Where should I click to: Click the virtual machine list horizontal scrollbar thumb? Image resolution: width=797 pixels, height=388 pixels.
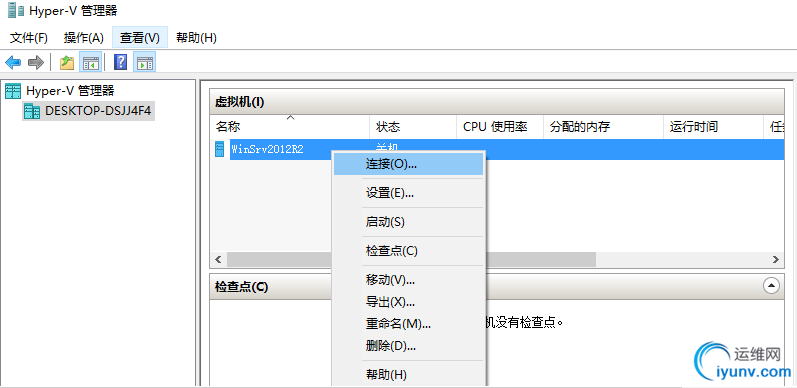pos(411,259)
